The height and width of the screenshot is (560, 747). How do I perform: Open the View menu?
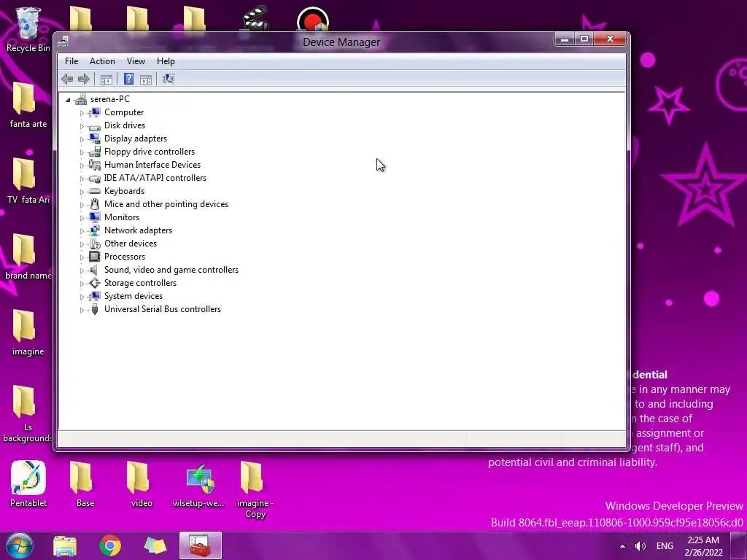click(x=136, y=61)
